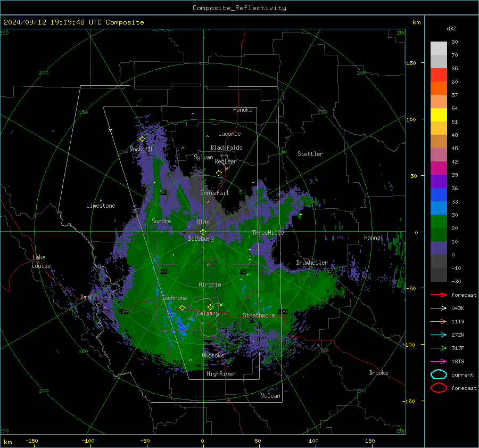
Task: Click the Banff label
Action: [x=88, y=297]
